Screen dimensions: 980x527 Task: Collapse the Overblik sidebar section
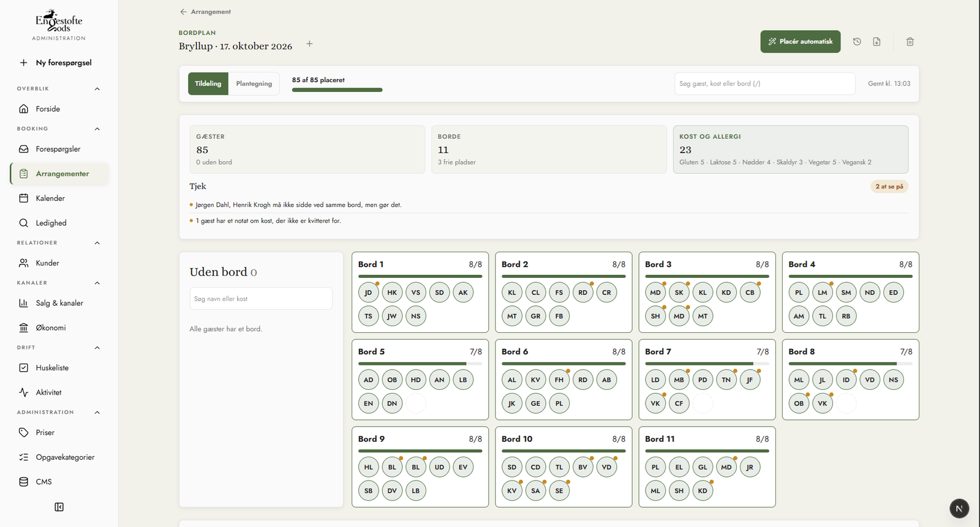(97, 89)
